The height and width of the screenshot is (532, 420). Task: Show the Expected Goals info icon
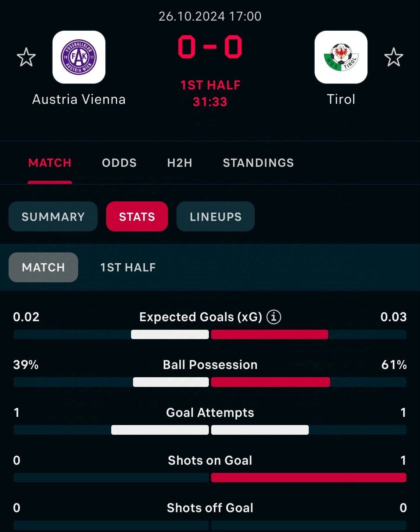click(x=274, y=317)
